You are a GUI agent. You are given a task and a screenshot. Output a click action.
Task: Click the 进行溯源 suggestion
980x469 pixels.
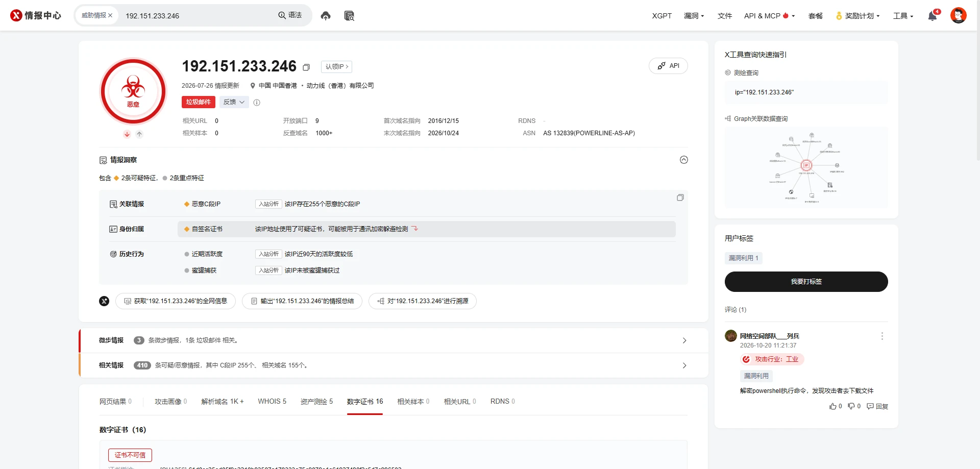(423, 301)
